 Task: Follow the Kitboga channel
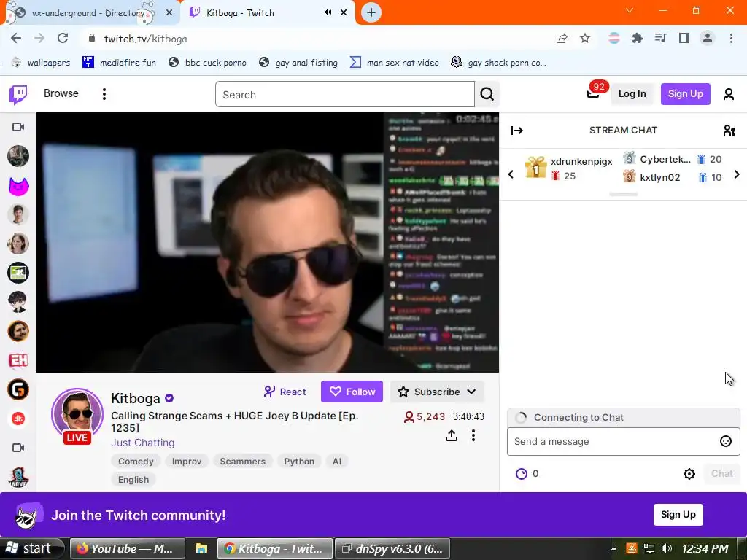click(x=352, y=392)
